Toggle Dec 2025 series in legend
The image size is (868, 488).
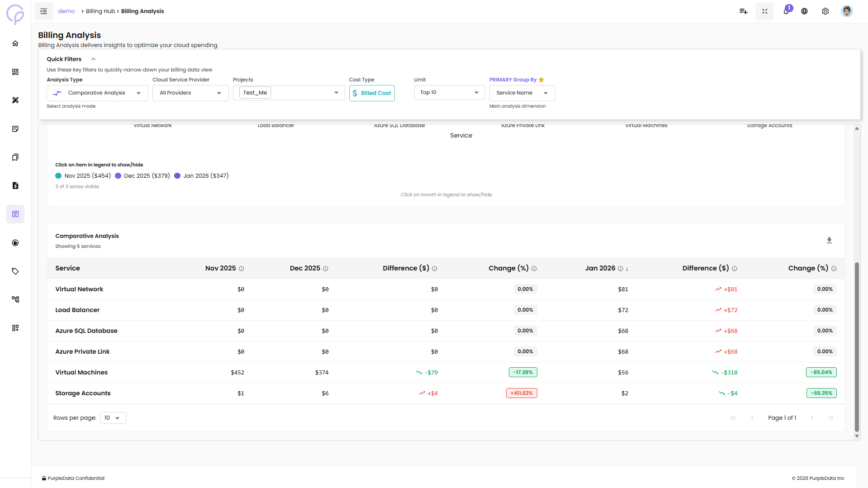pyautogui.click(x=142, y=176)
